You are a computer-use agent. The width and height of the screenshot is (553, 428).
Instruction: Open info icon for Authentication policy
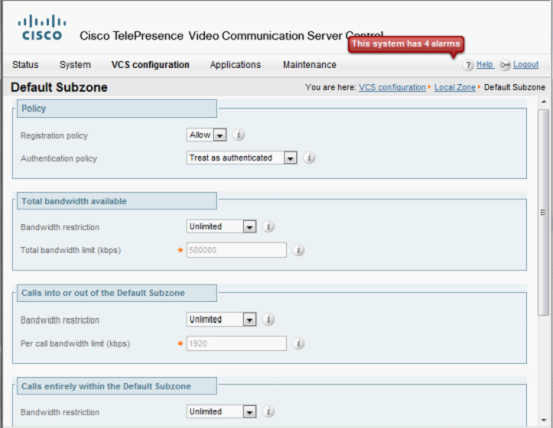tap(309, 158)
